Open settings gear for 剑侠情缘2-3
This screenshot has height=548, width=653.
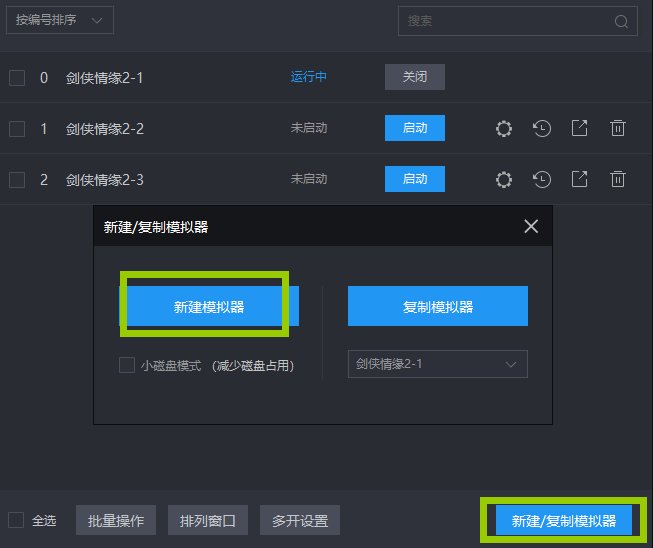point(503,179)
